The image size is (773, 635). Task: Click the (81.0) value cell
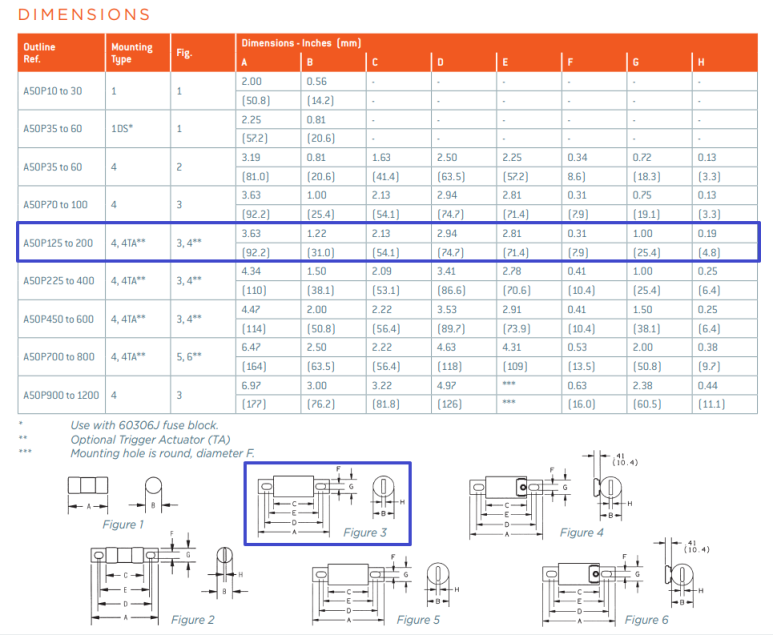(269, 176)
